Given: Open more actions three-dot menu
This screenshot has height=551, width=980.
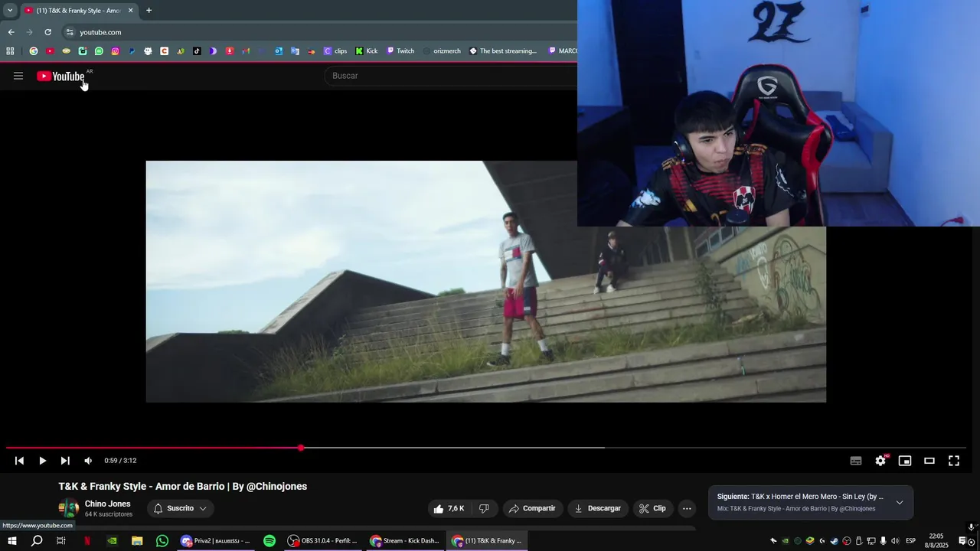Looking at the screenshot, I should pos(687,508).
